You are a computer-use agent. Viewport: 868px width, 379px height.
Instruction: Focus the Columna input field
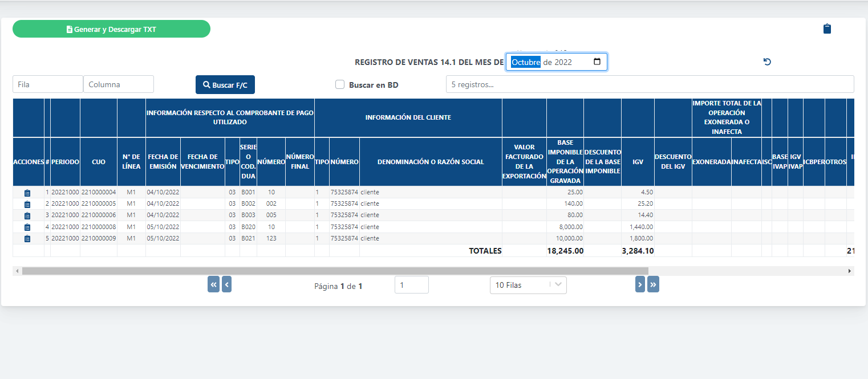click(119, 84)
